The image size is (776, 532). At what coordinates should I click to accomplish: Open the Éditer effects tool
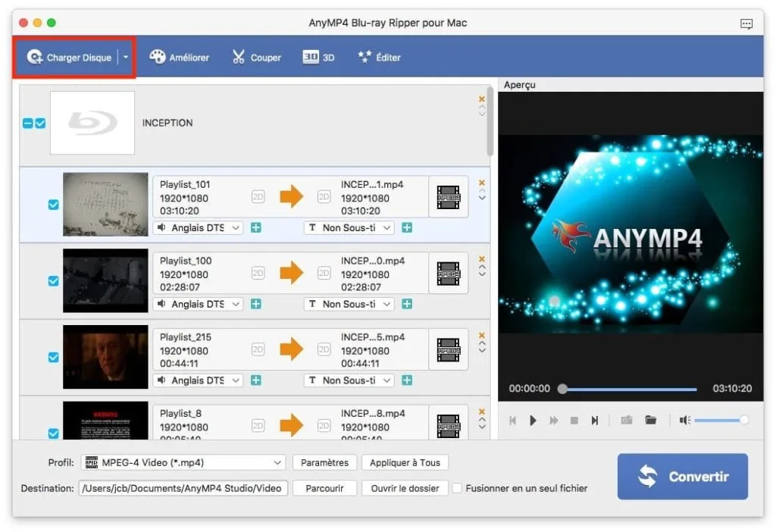coord(379,58)
